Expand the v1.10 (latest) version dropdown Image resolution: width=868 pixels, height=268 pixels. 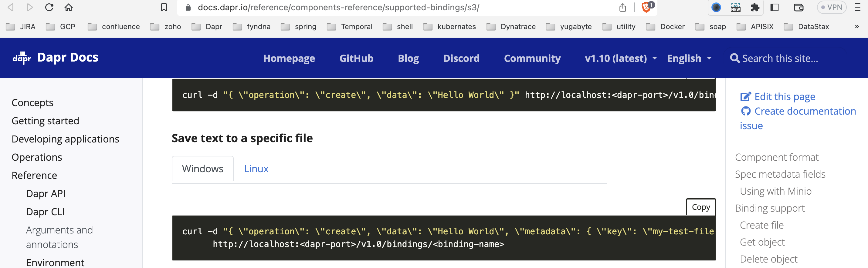click(x=621, y=58)
